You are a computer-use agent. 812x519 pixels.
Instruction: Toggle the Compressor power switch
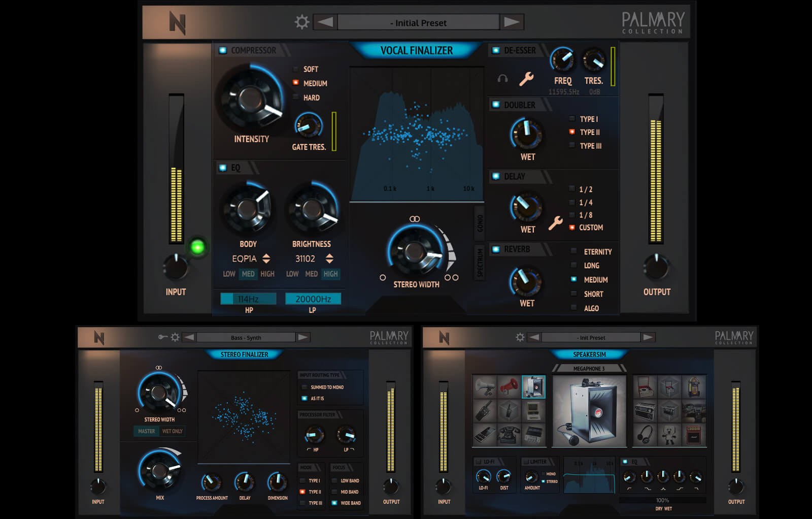pyautogui.click(x=223, y=50)
